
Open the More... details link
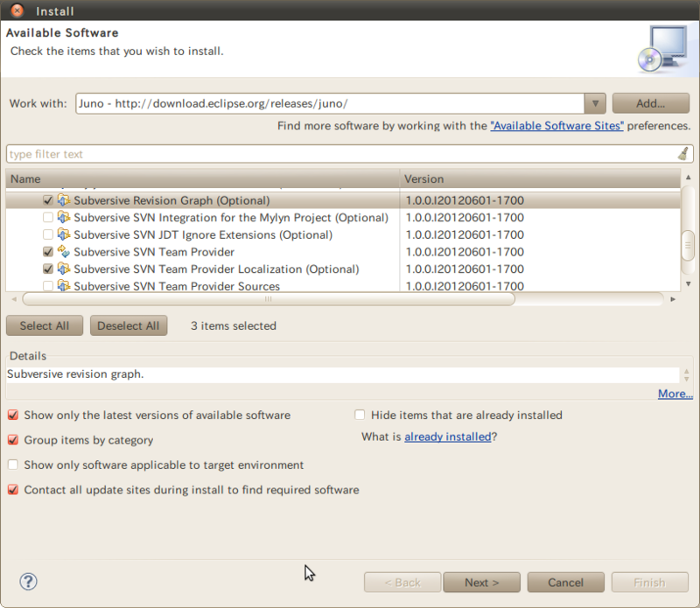[675, 394]
